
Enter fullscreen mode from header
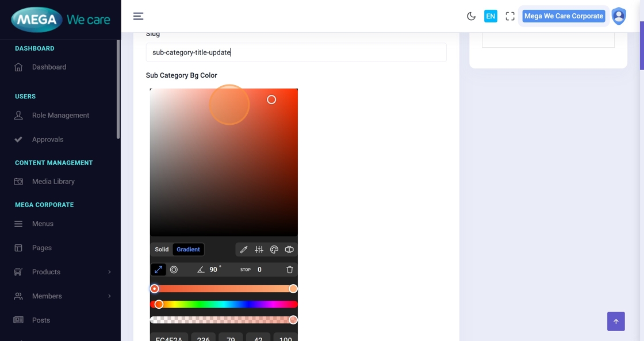510,16
